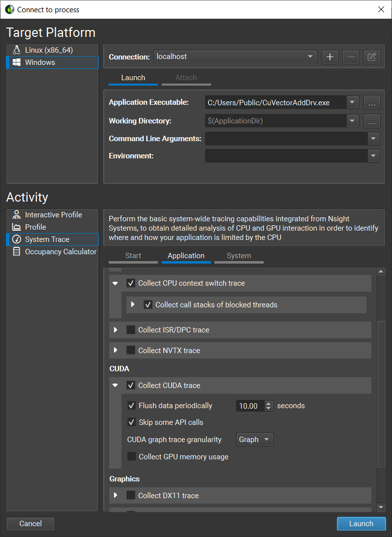Click the add connection plus icon

click(x=330, y=57)
